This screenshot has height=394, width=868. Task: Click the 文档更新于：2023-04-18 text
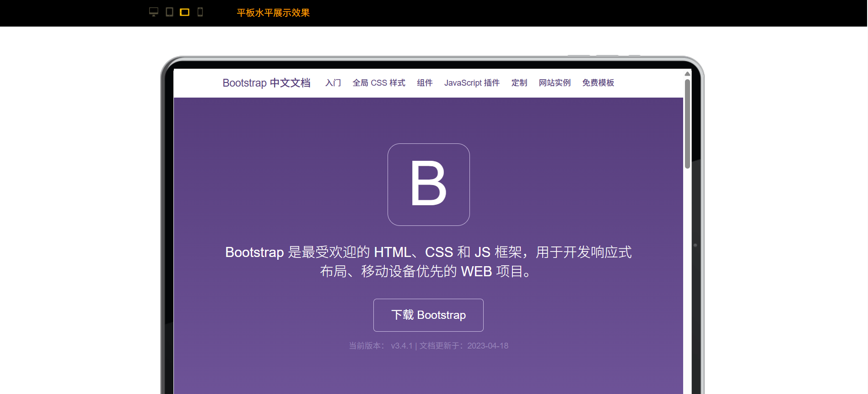[x=464, y=346]
